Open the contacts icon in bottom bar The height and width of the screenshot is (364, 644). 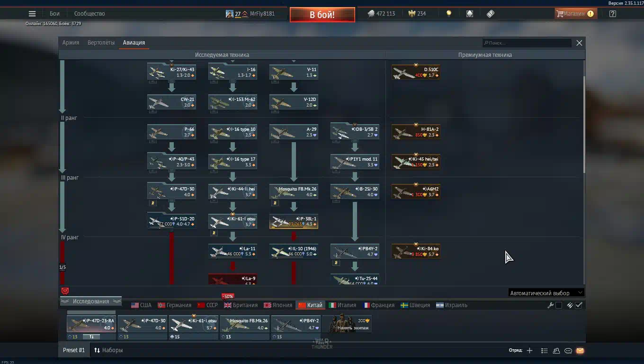tap(556, 351)
